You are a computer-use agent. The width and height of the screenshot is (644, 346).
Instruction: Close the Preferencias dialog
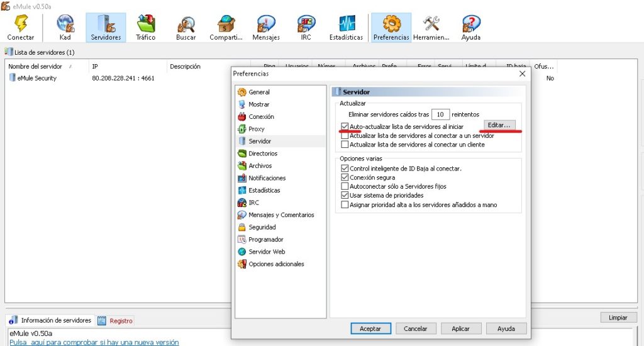click(522, 74)
